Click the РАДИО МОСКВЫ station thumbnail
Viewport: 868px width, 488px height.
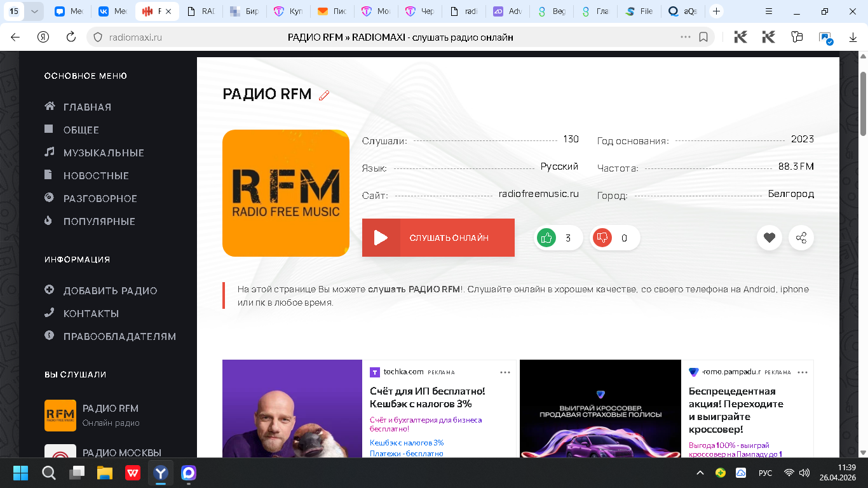[x=60, y=451]
